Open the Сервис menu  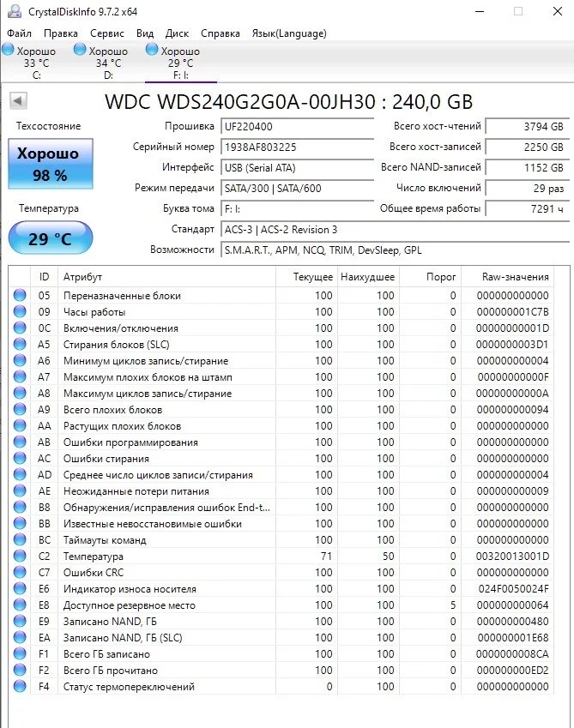[107, 33]
